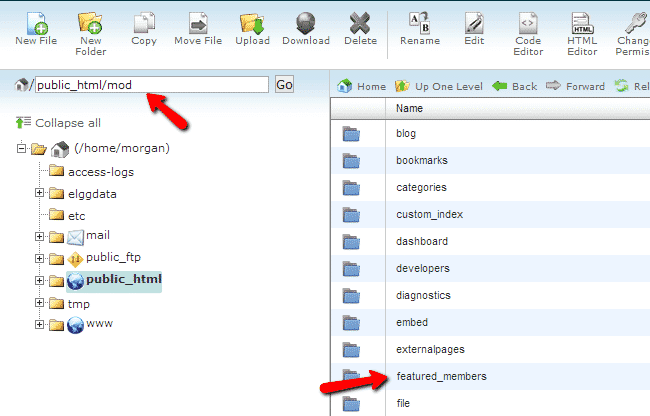Screen dimensions: 650x416
Task: Collapse all folders in the tree
Action: (x=58, y=123)
